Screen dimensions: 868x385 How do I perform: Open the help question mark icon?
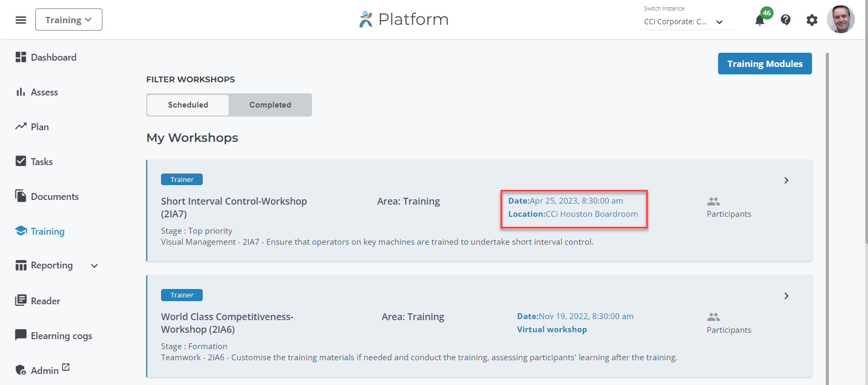786,20
